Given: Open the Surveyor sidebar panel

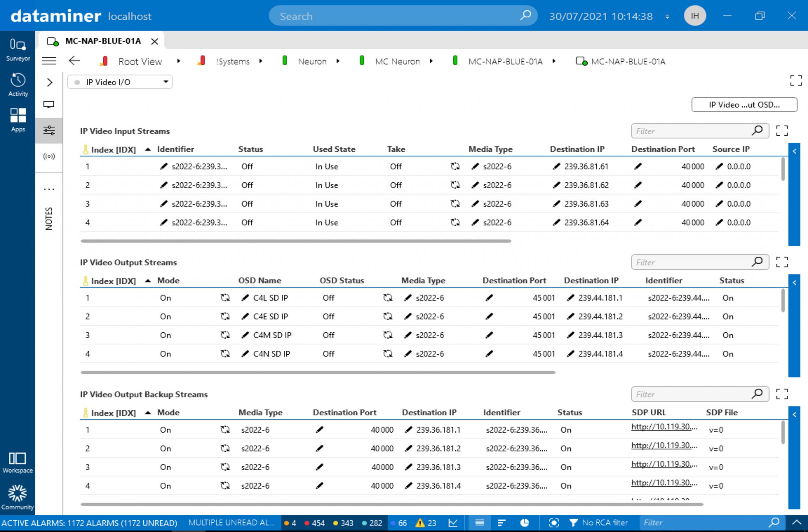Looking at the screenshot, I should (x=18, y=49).
